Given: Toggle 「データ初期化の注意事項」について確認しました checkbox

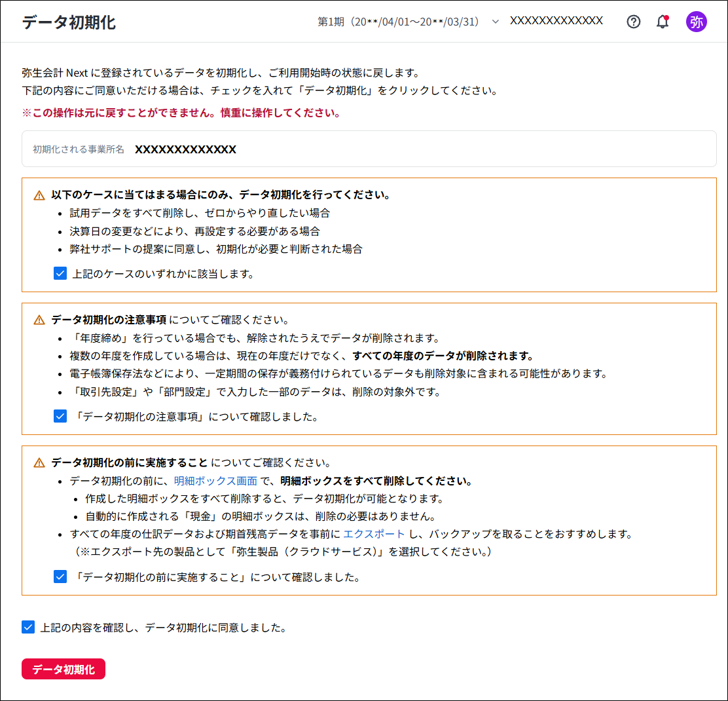Looking at the screenshot, I should (x=60, y=416).
